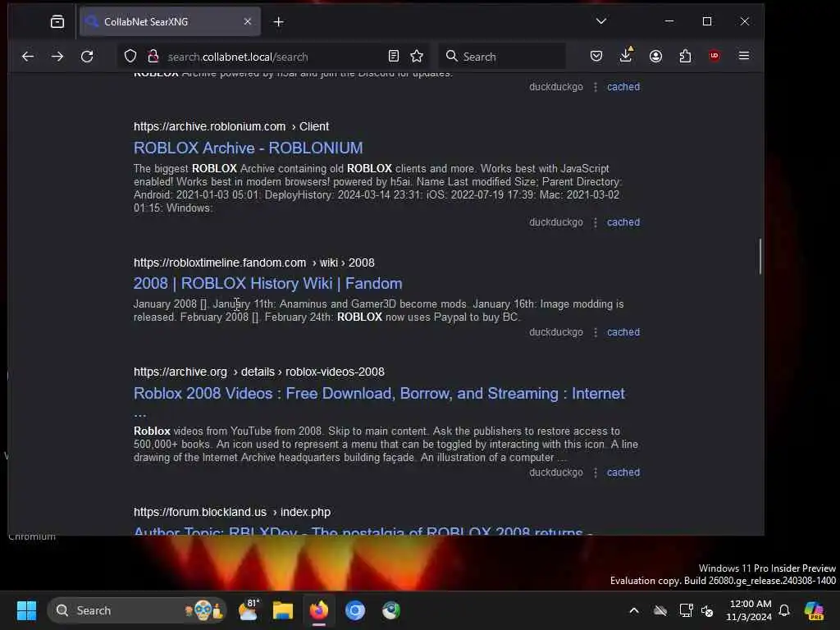Open the Pocket save icon
This screenshot has height=630, width=840.
[x=596, y=57]
